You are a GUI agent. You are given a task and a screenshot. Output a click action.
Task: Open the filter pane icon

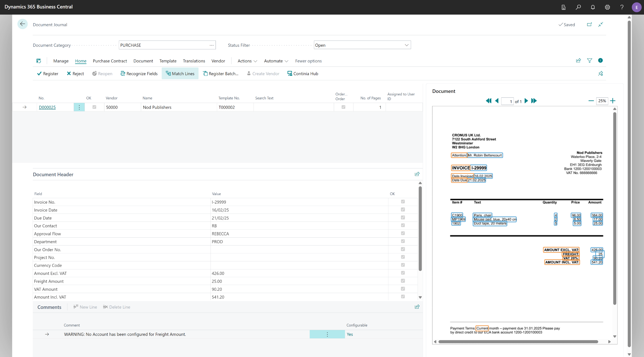coord(589,61)
